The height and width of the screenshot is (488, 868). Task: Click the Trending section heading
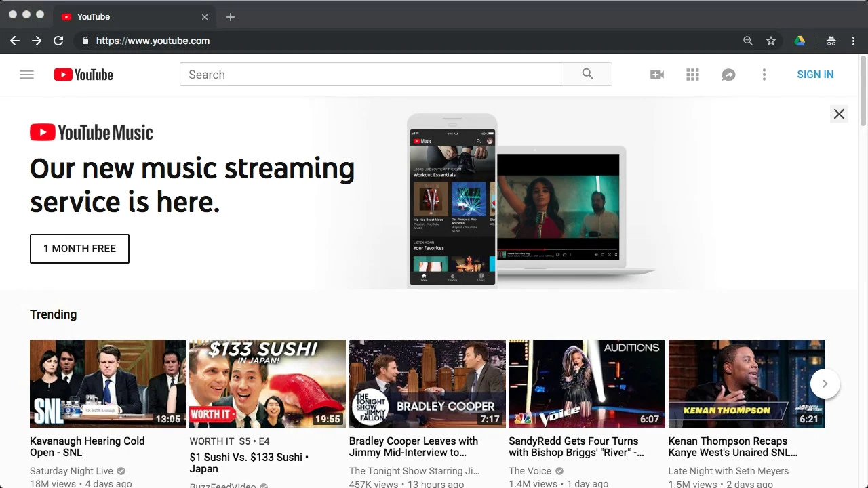point(54,314)
